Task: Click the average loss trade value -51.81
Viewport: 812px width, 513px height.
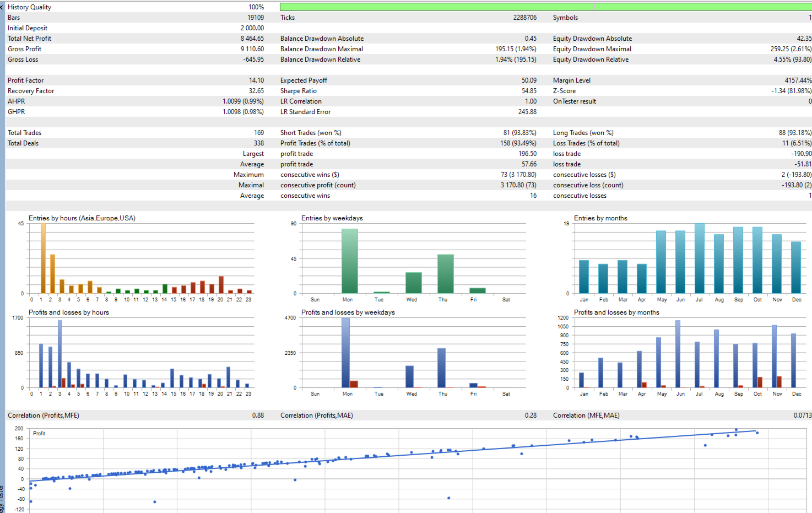Action: point(803,164)
